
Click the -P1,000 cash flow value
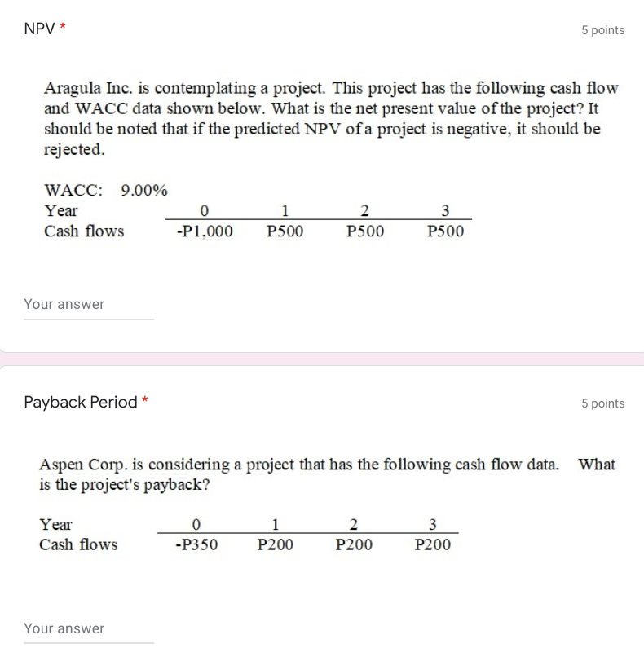204,231
